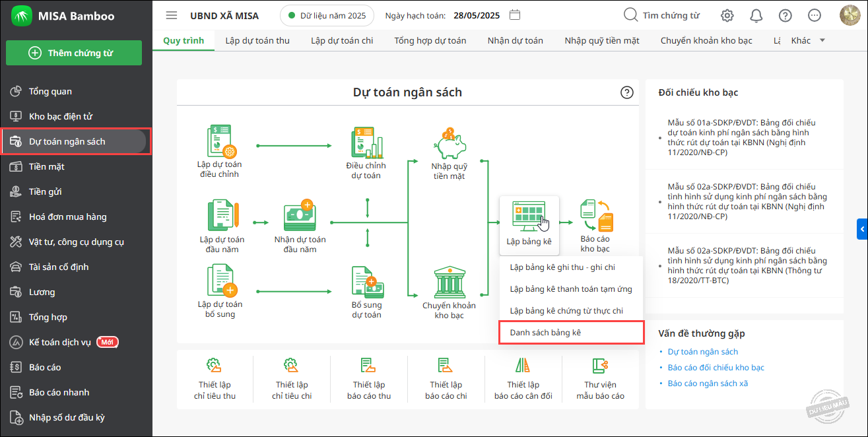Open the user avatar profile
Viewport: 868px width, 437px height.
pos(850,15)
